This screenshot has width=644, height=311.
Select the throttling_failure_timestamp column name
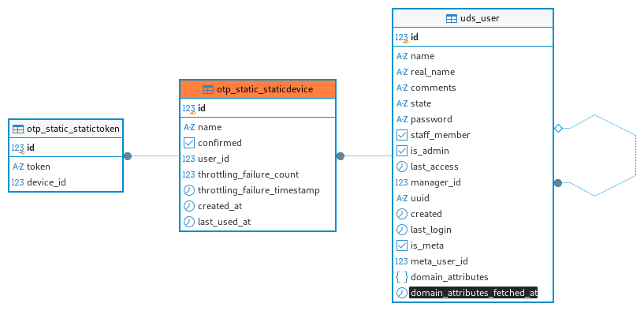(x=259, y=190)
